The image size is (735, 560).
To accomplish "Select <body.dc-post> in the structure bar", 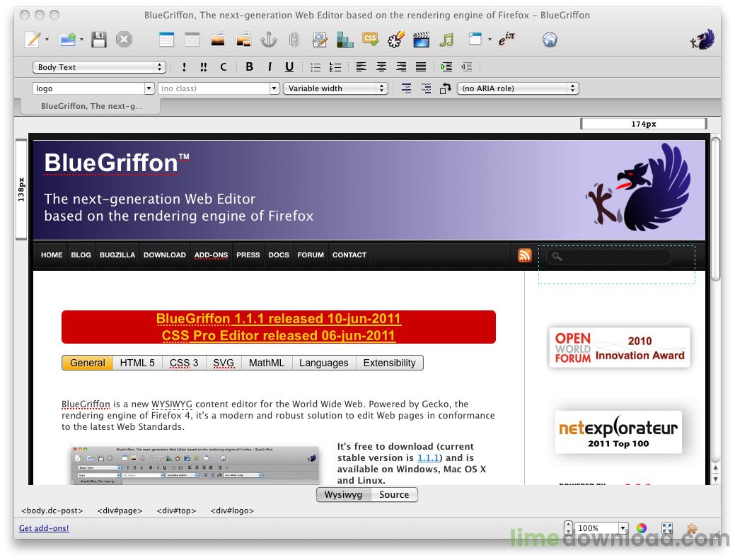I will (52, 511).
